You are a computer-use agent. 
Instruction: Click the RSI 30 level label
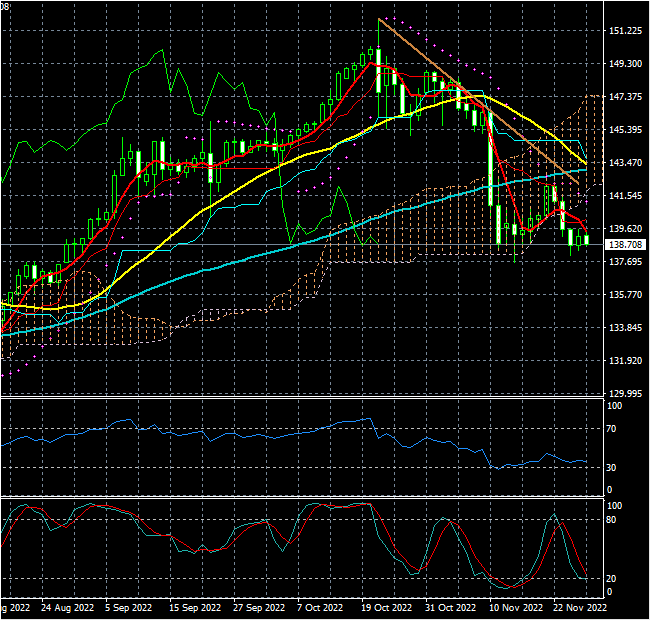click(x=611, y=468)
